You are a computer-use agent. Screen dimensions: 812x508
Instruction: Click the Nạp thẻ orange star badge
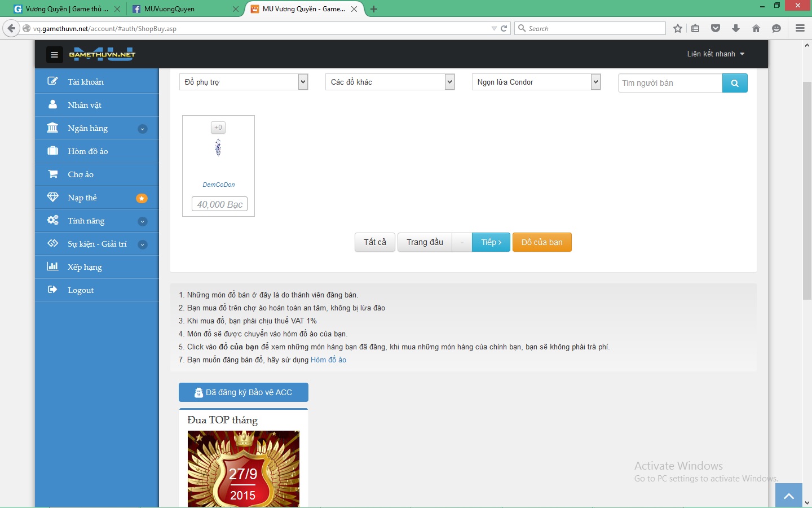[142, 198]
